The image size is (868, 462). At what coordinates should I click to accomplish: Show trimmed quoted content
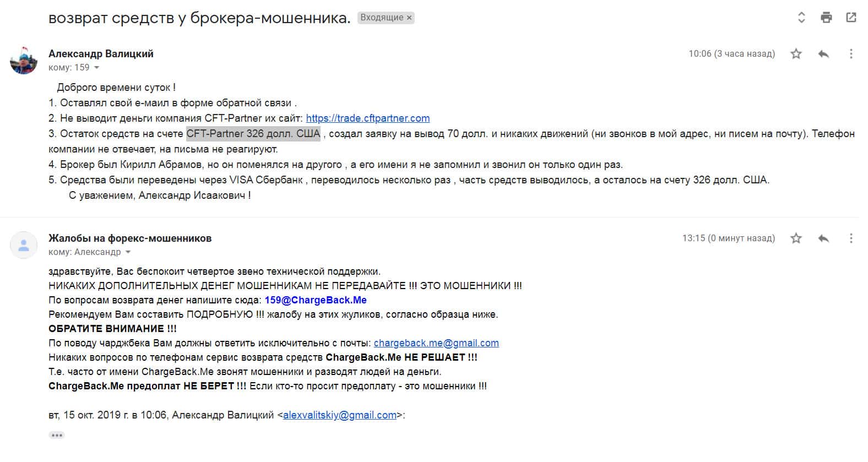coord(56,435)
